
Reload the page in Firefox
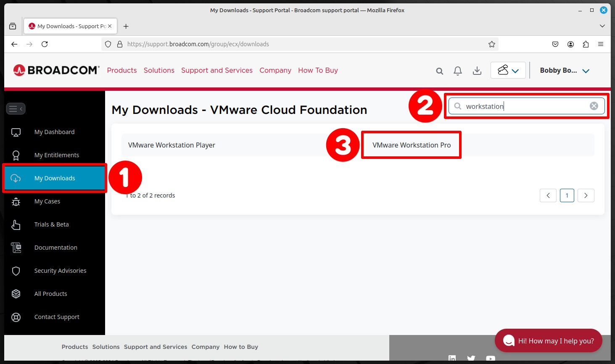click(45, 44)
